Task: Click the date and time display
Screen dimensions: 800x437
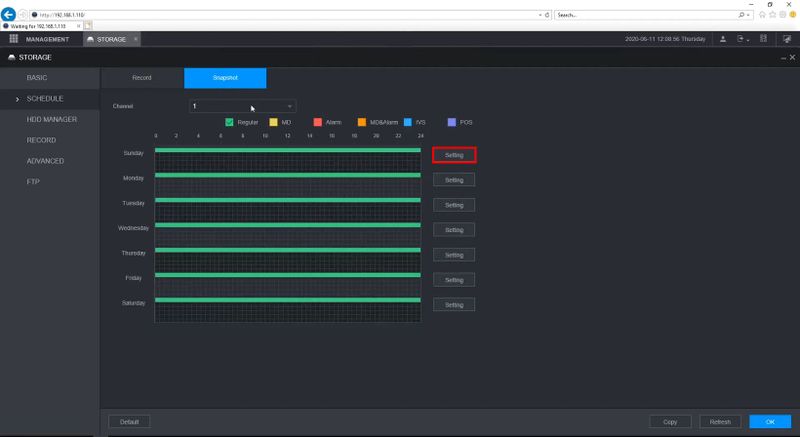Action: click(665, 39)
